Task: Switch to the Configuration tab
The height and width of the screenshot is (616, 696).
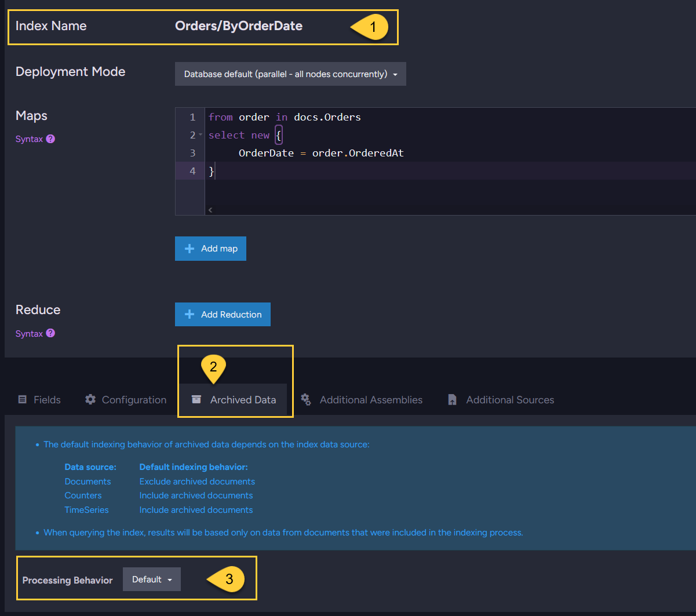Action: pos(126,400)
